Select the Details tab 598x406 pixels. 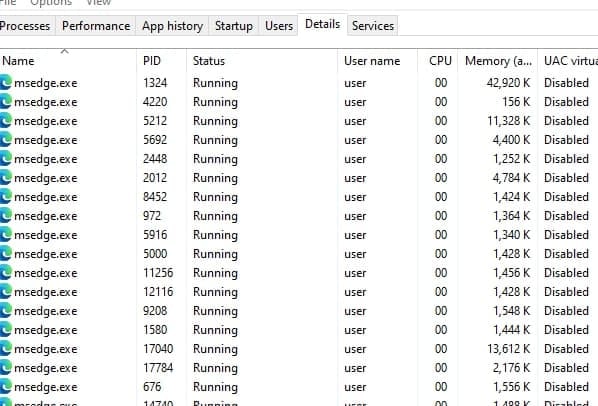(x=322, y=24)
